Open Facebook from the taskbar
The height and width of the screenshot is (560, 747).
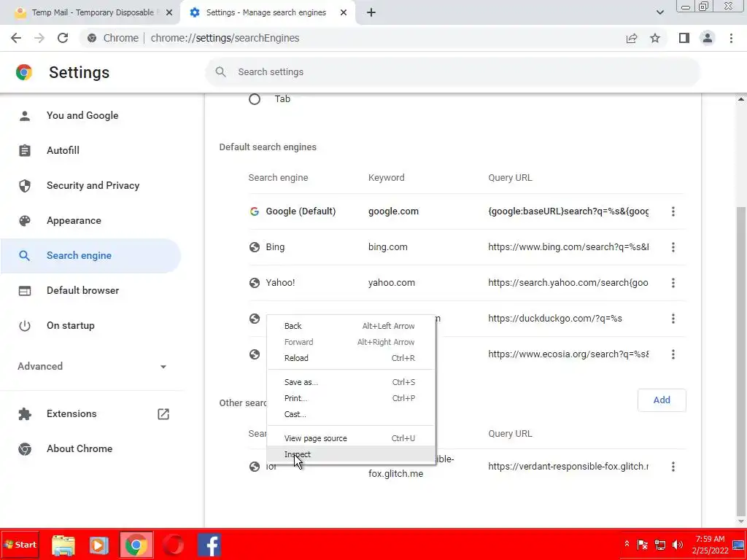click(x=209, y=545)
